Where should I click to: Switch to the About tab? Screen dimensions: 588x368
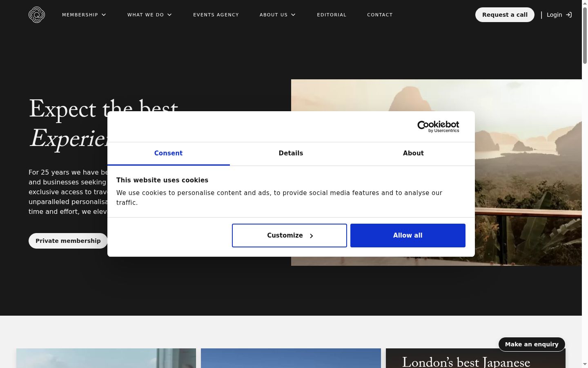coord(413,153)
